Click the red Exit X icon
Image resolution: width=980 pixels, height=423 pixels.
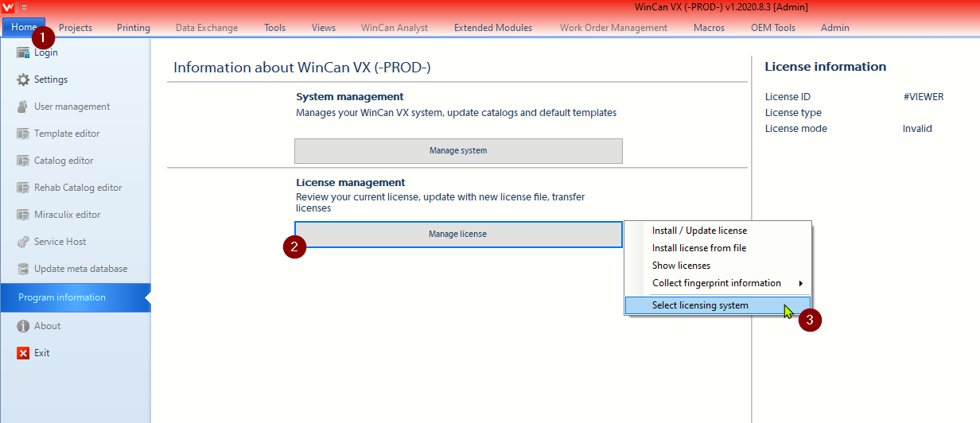coord(23,353)
